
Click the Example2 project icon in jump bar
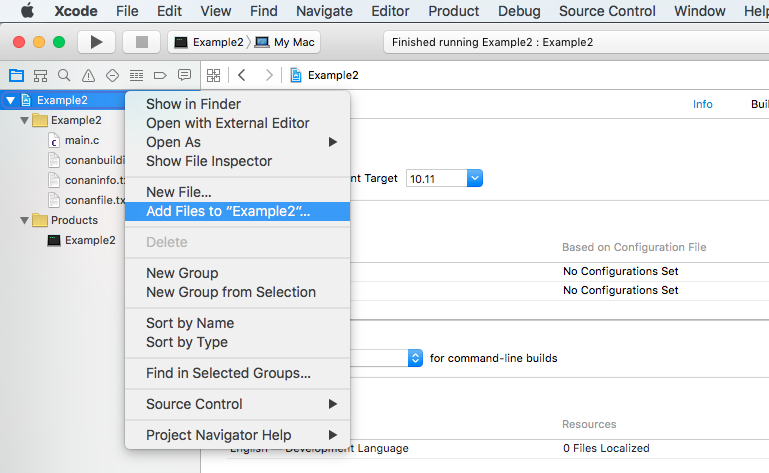296,75
